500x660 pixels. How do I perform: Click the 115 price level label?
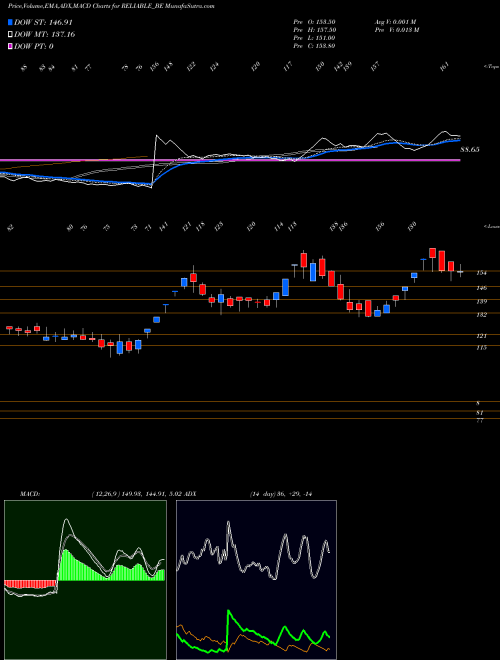482,348
